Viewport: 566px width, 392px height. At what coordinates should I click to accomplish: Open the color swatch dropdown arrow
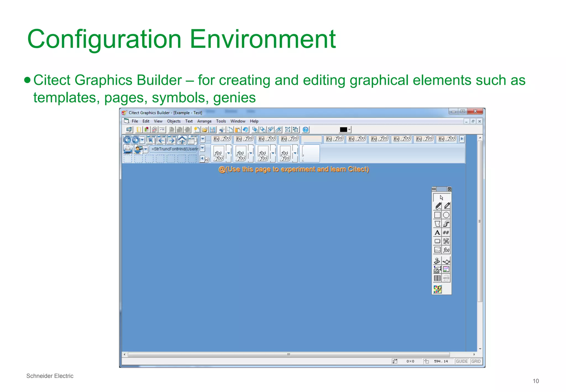point(350,130)
